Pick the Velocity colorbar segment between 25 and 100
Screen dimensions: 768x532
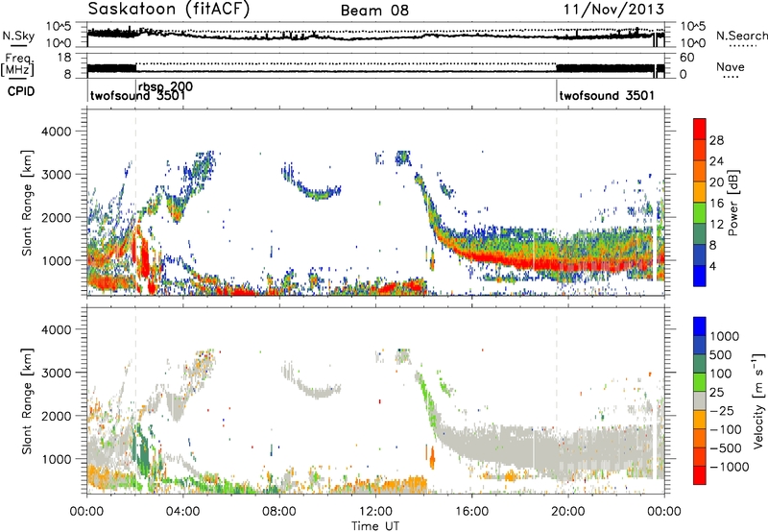point(700,381)
